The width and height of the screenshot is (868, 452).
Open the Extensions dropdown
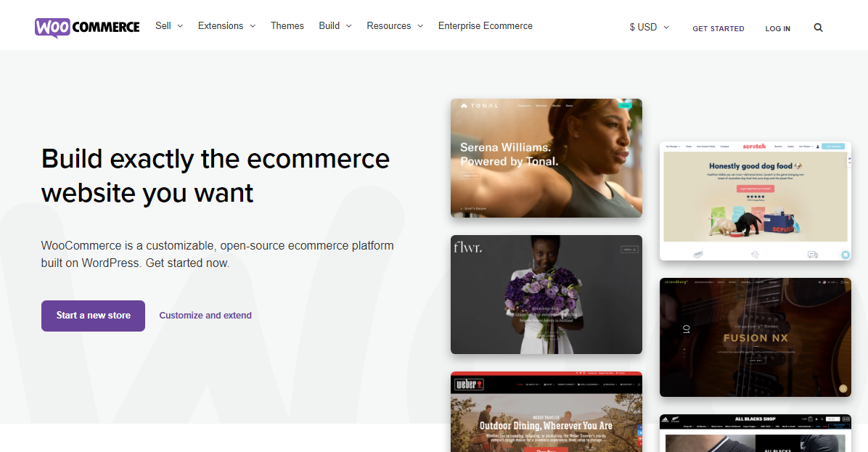tap(226, 26)
